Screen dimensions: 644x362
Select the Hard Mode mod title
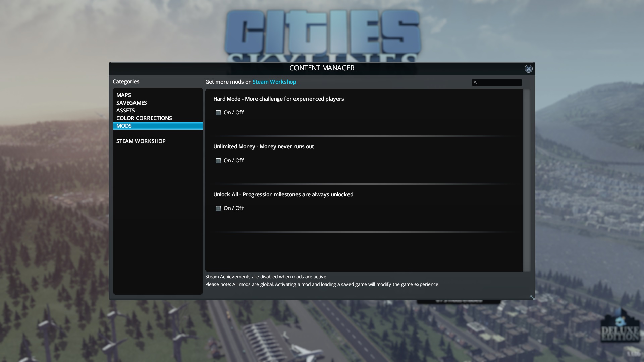(278, 99)
